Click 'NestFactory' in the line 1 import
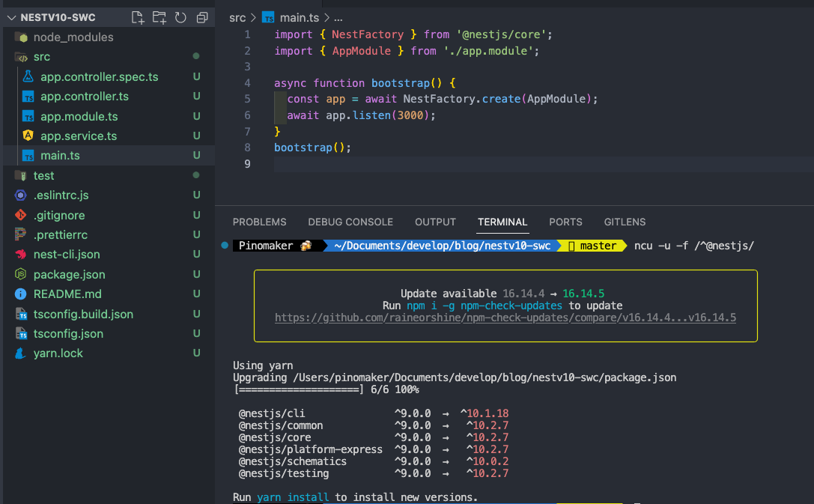Image resolution: width=814 pixels, height=504 pixels. point(368,34)
